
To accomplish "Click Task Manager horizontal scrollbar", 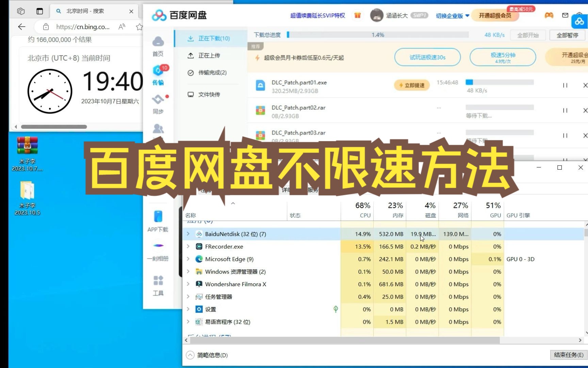I will coord(344,340).
